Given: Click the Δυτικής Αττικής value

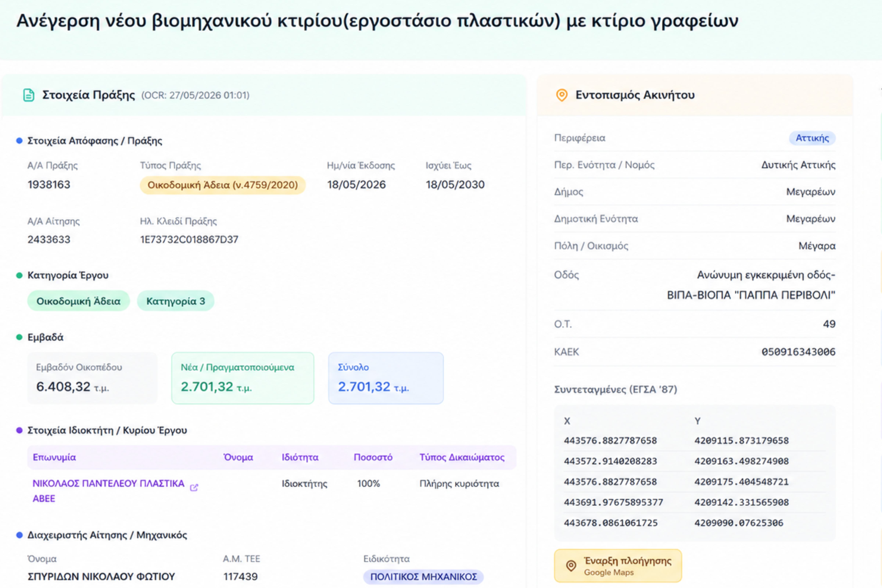Looking at the screenshot, I should click(798, 165).
